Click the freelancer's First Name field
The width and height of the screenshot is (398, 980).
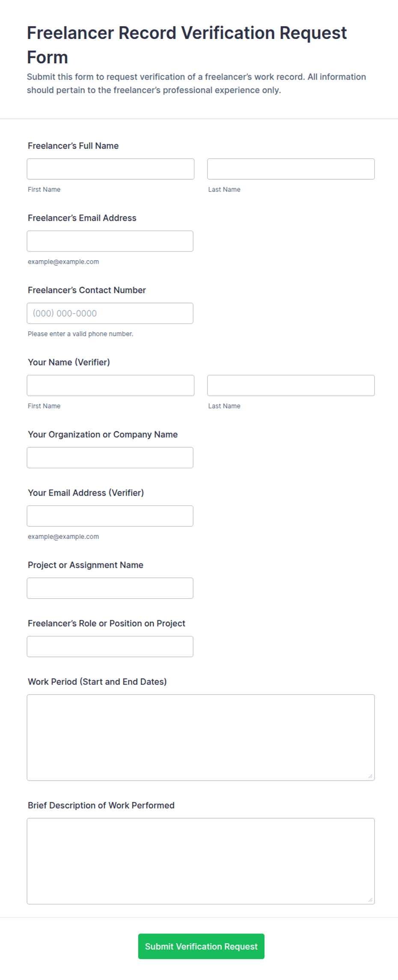click(x=110, y=169)
